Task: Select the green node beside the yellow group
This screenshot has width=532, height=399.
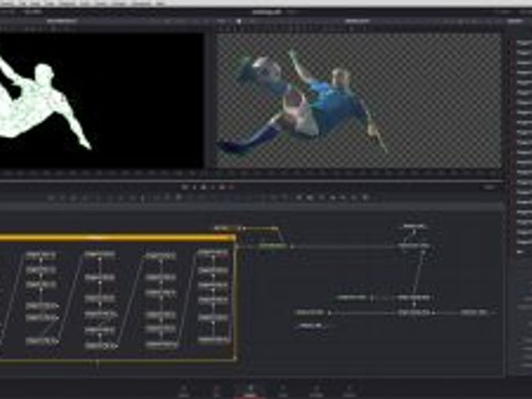Action: (x=272, y=246)
